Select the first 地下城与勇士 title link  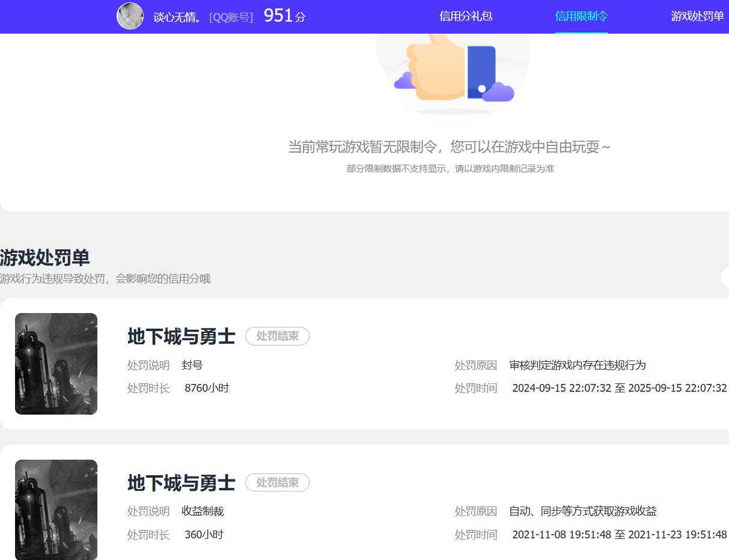click(x=181, y=336)
